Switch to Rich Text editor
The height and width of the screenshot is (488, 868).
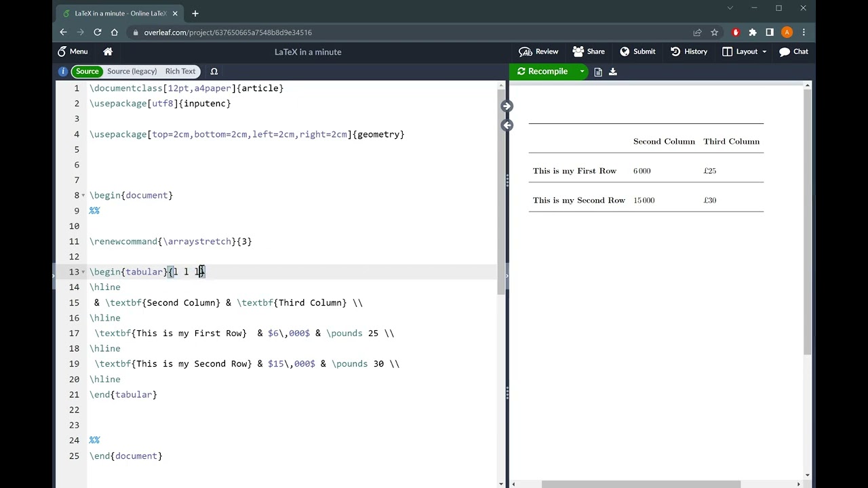click(x=180, y=71)
